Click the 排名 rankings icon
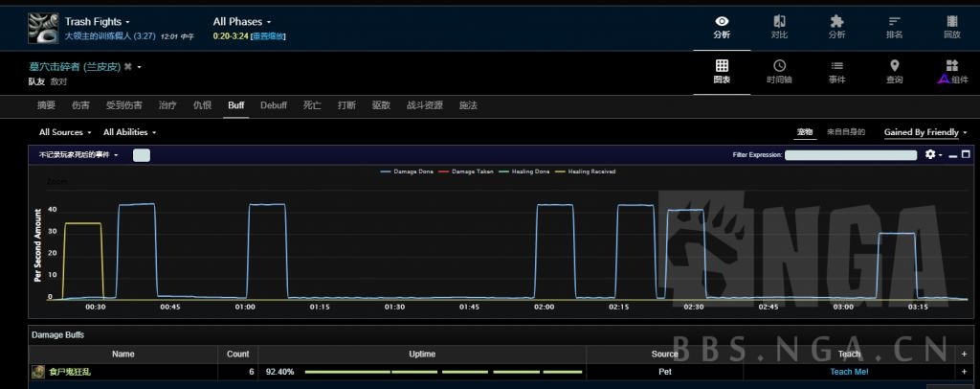 (x=894, y=26)
